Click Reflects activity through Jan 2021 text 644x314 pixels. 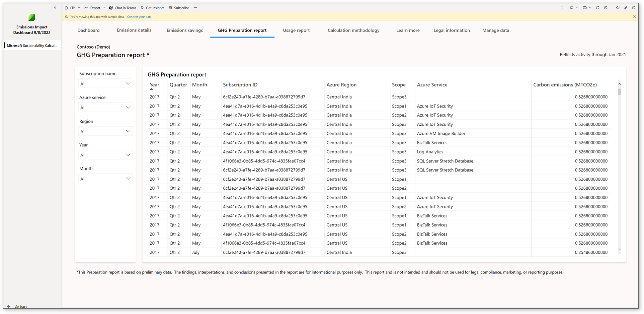coord(593,55)
